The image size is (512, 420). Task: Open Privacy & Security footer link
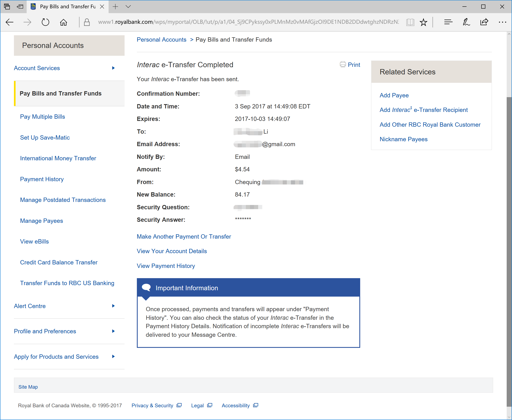(152, 405)
